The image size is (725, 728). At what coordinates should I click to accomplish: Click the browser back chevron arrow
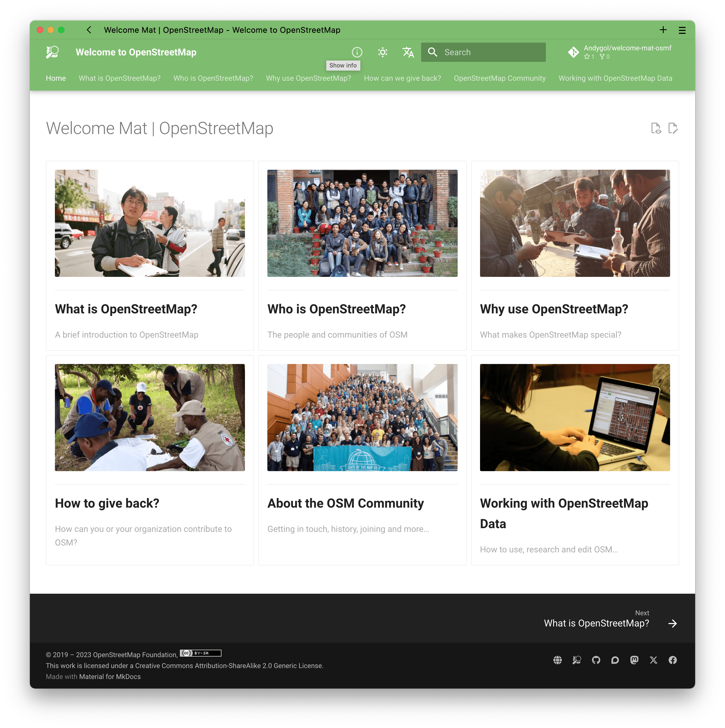tap(89, 30)
